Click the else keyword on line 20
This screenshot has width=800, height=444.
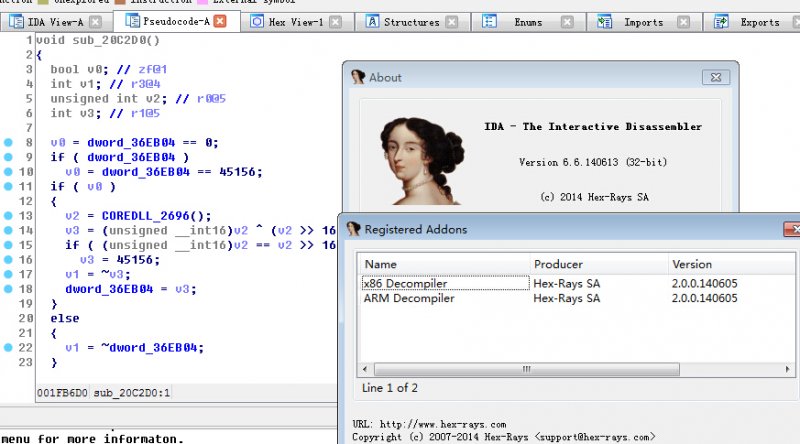pyautogui.click(x=65, y=318)
